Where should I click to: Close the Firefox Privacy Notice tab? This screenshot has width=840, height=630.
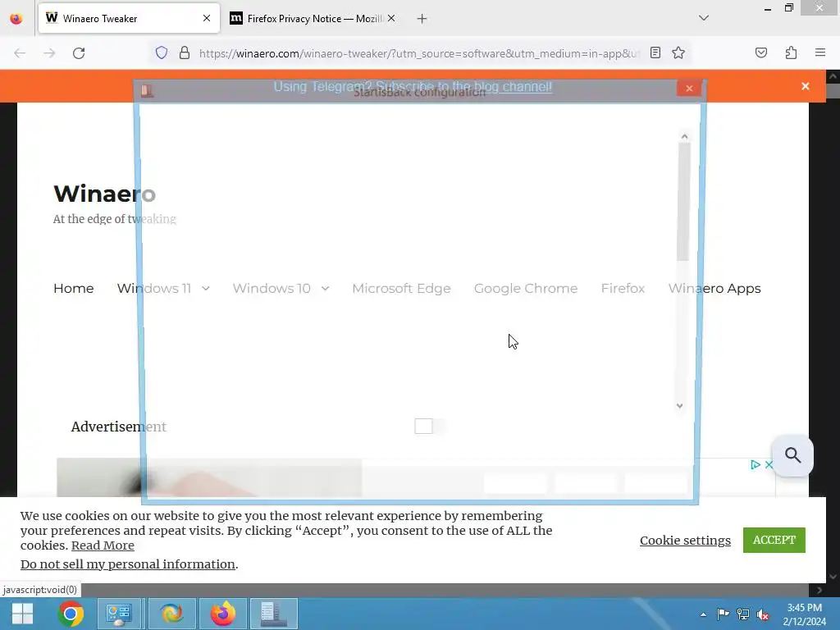coord(391,18)
